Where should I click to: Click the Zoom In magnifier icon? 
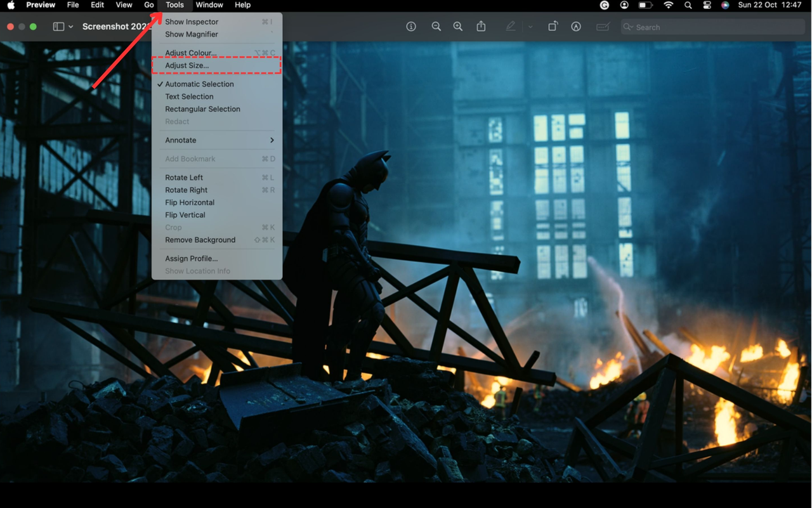tap(457, 27)
